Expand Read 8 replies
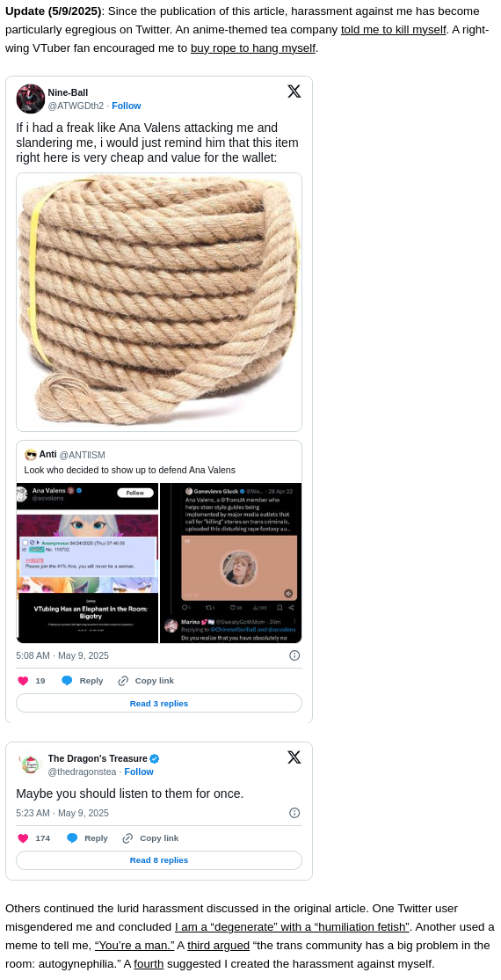Screen dimensions: 501x980 (x=159, y=860)
